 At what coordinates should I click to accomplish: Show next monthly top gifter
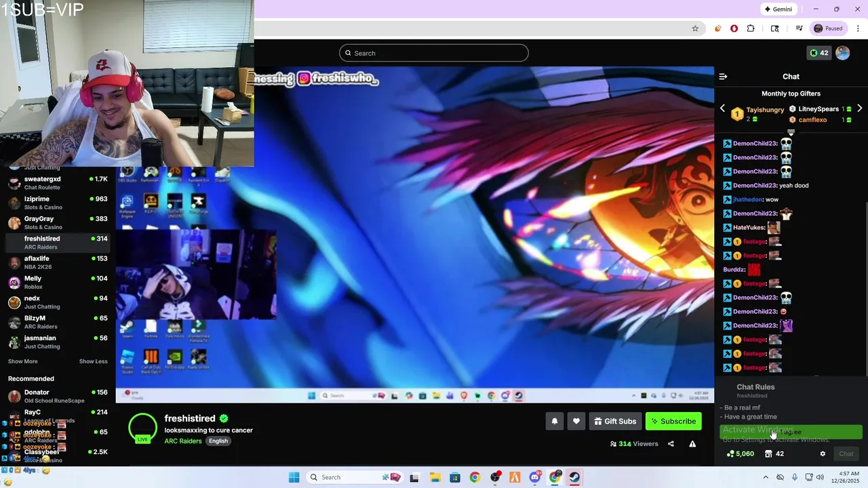[x=859, y=108]
